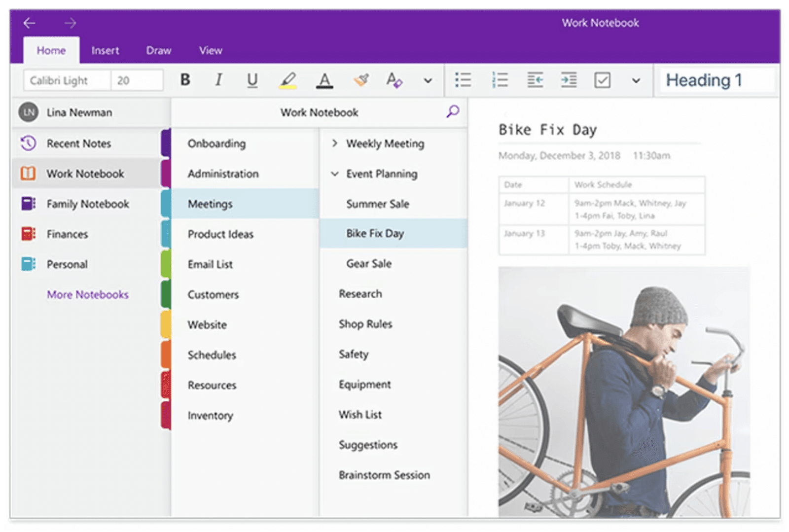Open the Inventory section
Screen dimensions: 789x532
pyautogui.click(x=245, y=415)
